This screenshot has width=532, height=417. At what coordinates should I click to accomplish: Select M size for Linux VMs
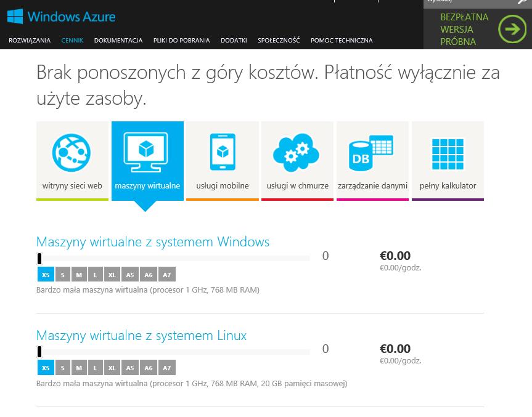[x=79, y=368]
